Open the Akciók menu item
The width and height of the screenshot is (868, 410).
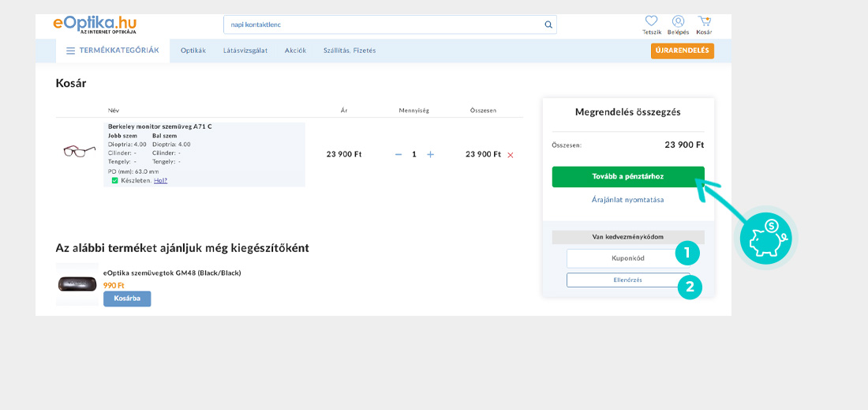pyautogui.click(x=296, y=51)
